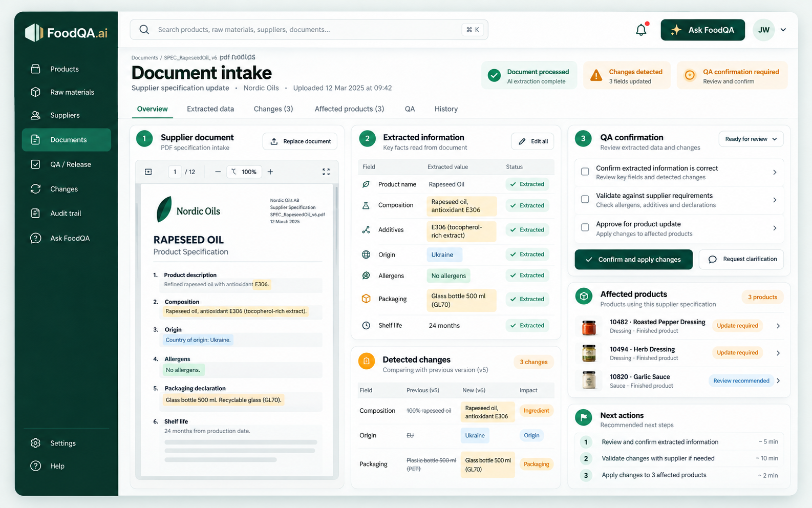
Task: Click Ask FoodQA header button
Action: pyautogui.click(x=703, y=30)
